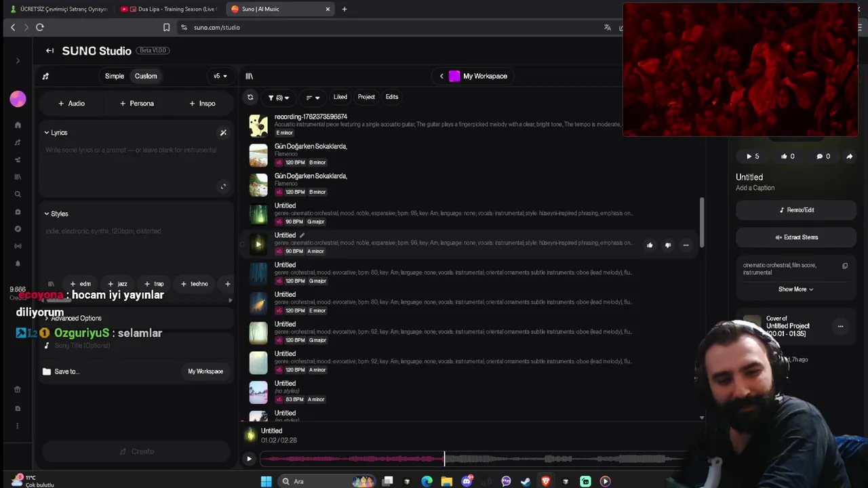The image size is (868, 488).
Task: Open sidebar vertical three-dot menu
Action: pyautogui.click(x=18, y=426)
